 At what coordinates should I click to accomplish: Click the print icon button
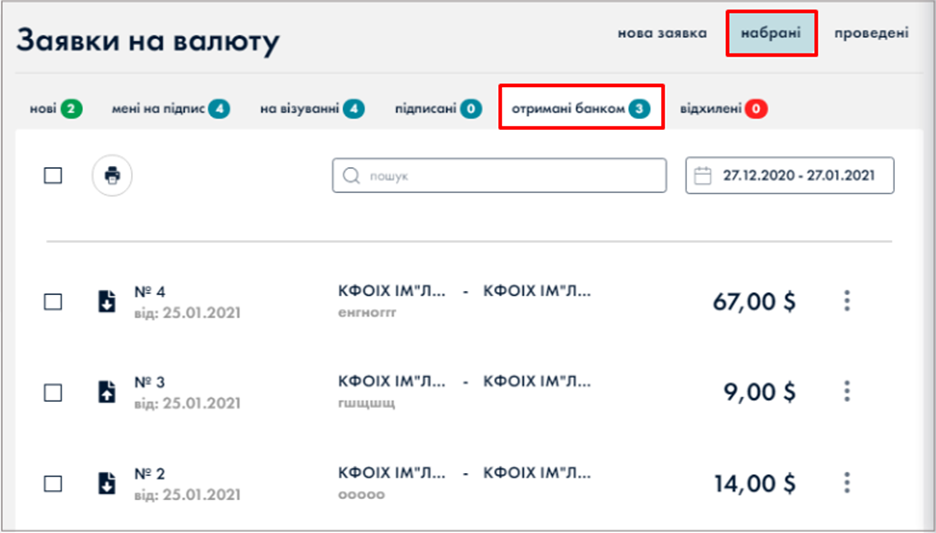point(112,176)
